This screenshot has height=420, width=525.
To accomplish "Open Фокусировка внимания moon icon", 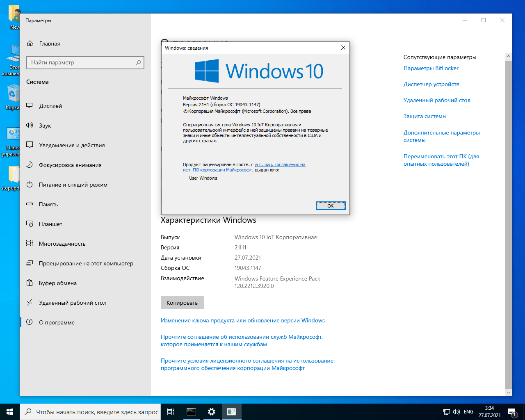I will pyautogui.click(x=30, y=165).
